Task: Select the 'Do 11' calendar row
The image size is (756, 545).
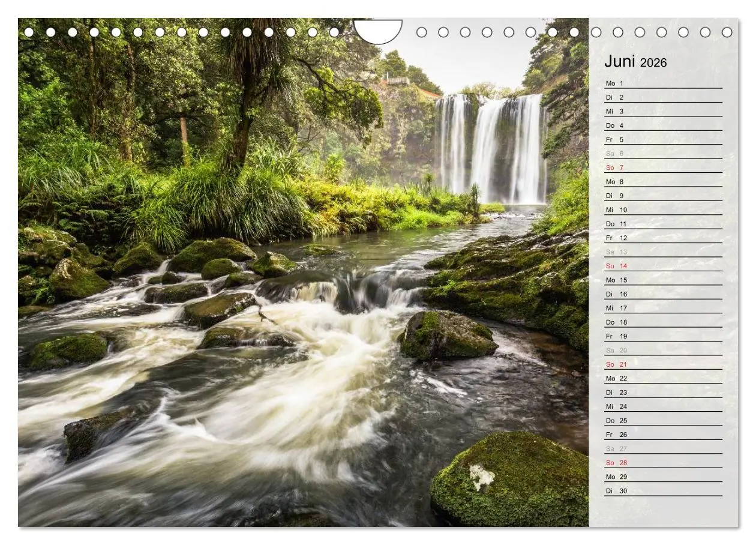Action: click(x=663, y=224)
